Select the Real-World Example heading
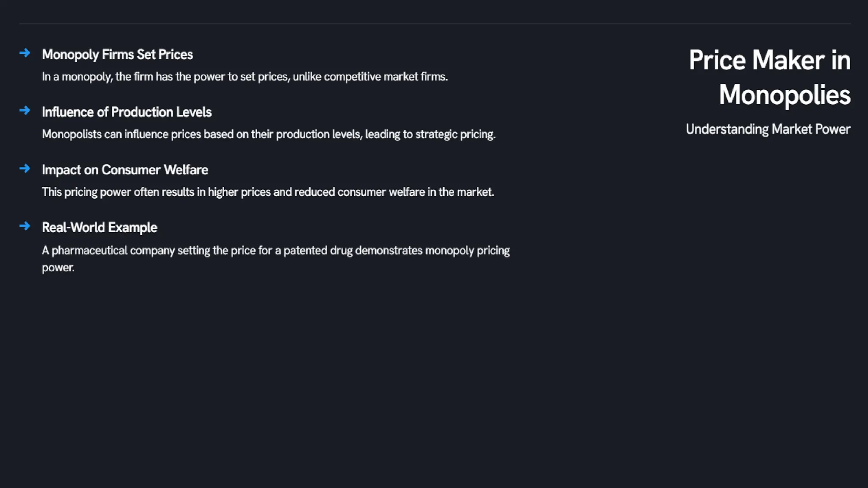The image size is (868, 488). [x=100, y=227]
